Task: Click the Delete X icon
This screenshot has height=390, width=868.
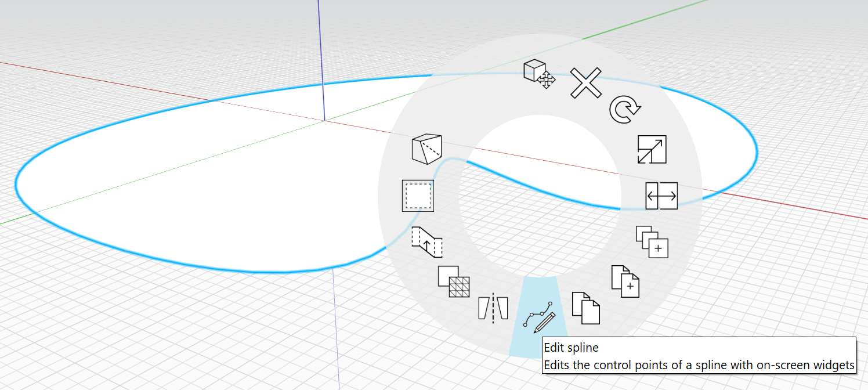Action: 586,82
